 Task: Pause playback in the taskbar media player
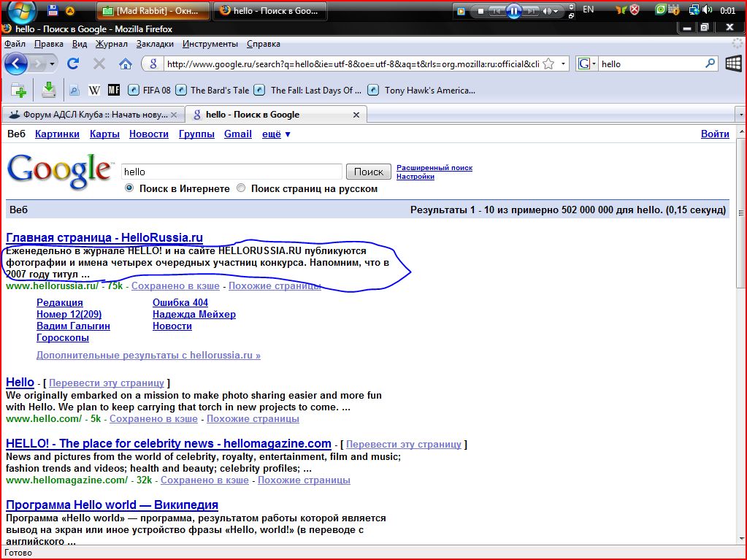click(x=513, y=11)
